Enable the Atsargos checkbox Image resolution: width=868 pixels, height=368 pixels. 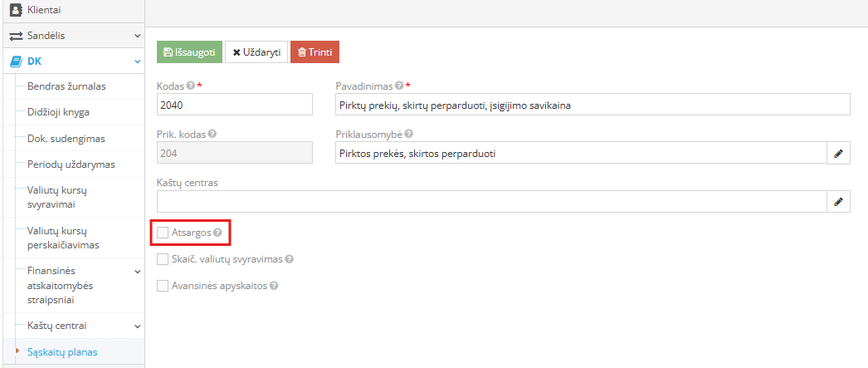[162, 233]
